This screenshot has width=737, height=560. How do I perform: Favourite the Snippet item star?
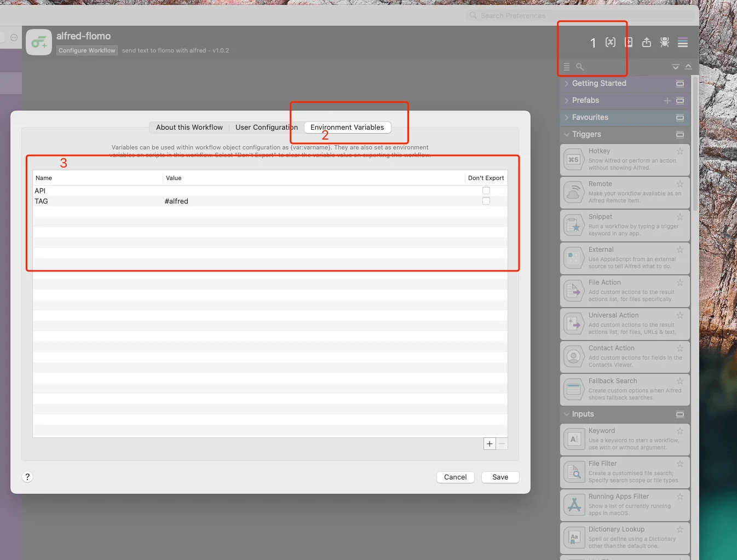(x=680, y=217)
